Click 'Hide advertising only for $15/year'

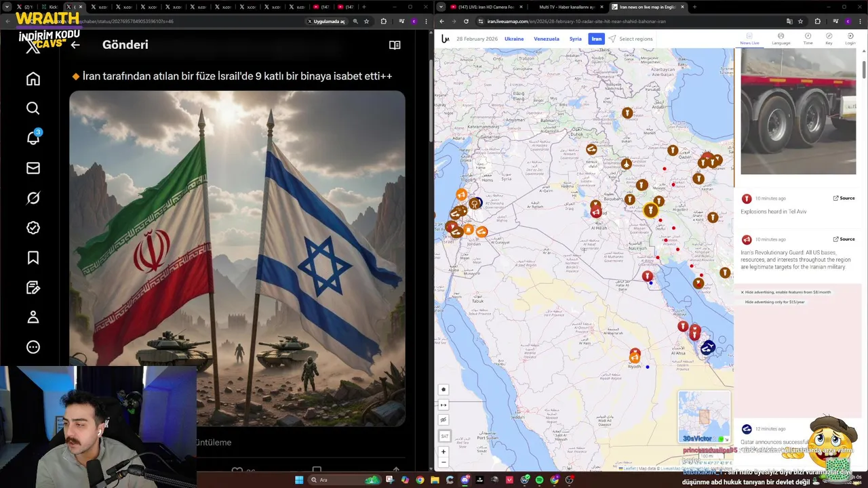coord(774,302)
